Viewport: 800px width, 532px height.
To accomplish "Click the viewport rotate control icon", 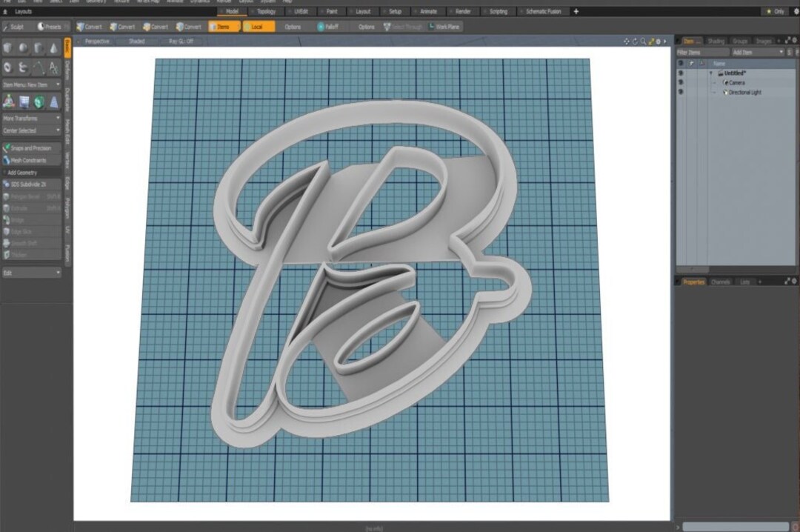I will 635,41.
